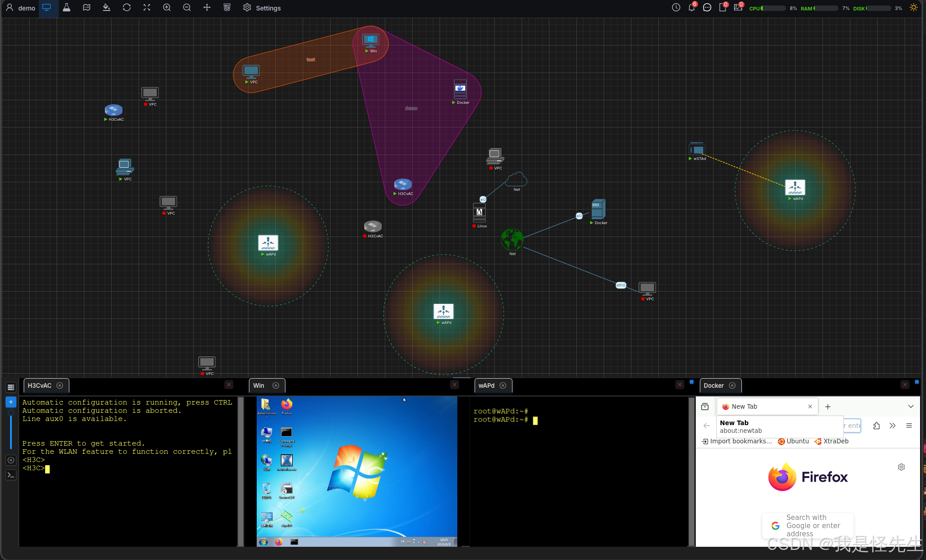
Task: Adjust the vertical blue slider in console sidebar
Action: 11,431
